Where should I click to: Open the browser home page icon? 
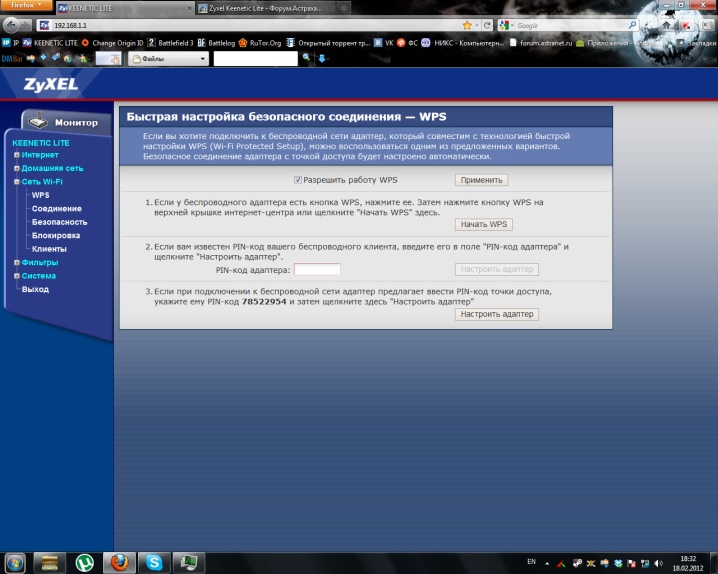point(666,25)
